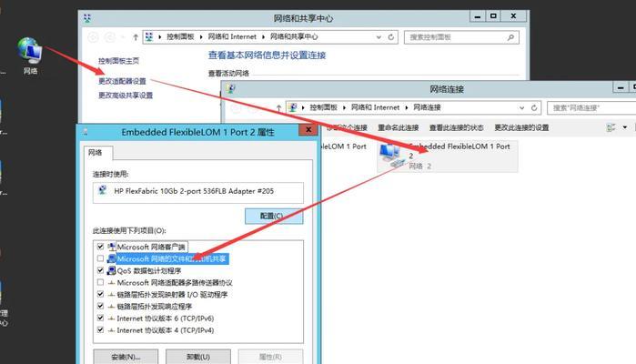Click the QoS 数据包计划程序 item icon
This screenshot has height=364, width=636.
click(x=112, y=270)
